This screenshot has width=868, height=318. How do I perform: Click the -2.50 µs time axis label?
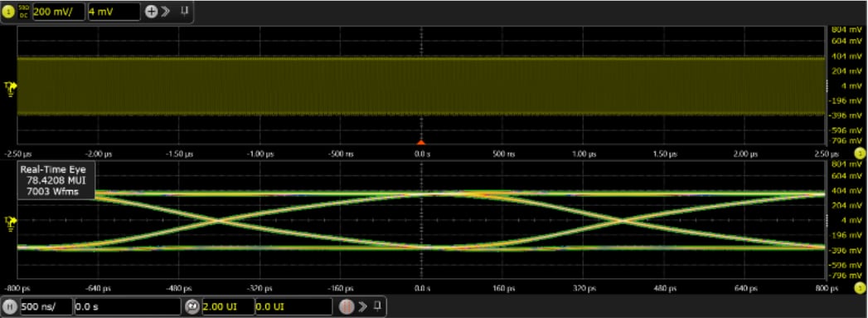pos(17,154)
